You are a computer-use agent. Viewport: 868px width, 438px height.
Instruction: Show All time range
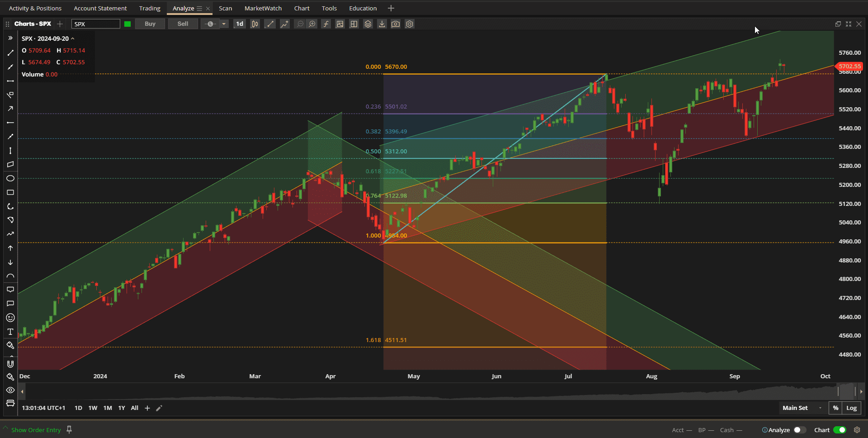click(135, 408)
